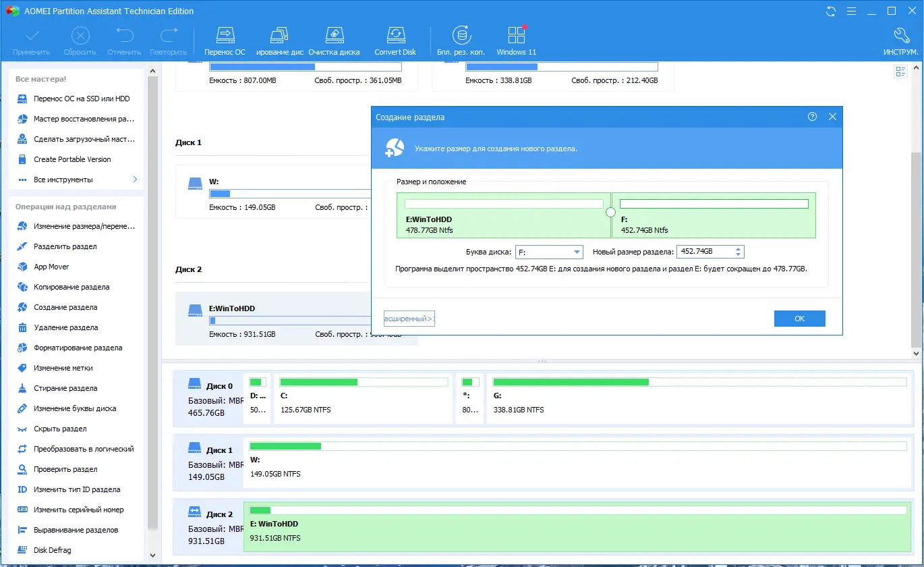Click the refresh icon in title bar
The height and width of the screenshot is (567, 924).
831,11
